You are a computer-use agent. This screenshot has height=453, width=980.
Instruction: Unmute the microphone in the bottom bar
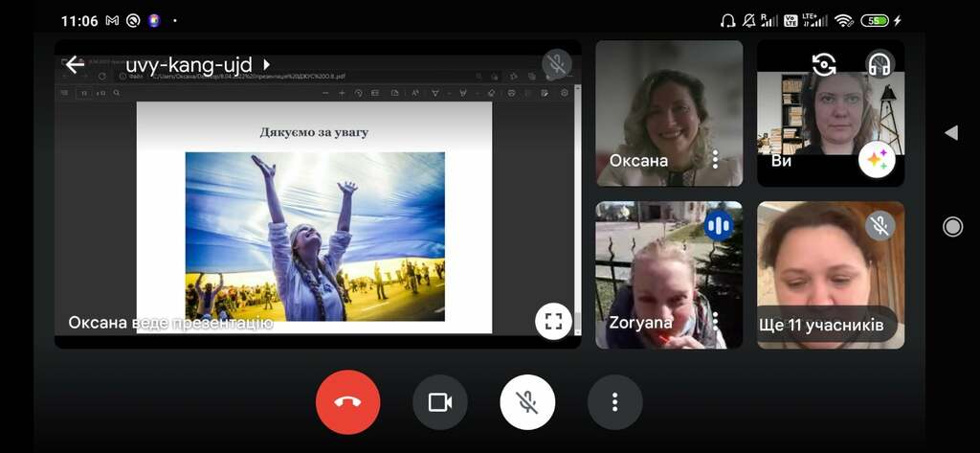(x=527, y=401)
